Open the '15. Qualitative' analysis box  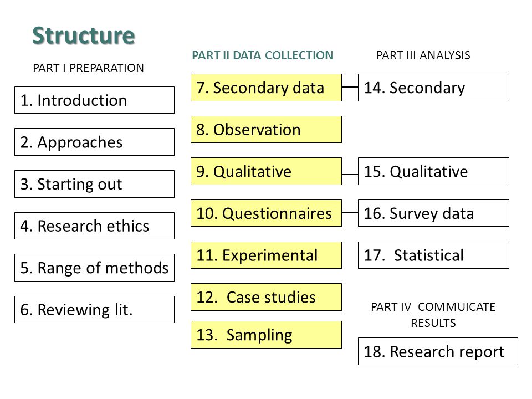(433, 171)
